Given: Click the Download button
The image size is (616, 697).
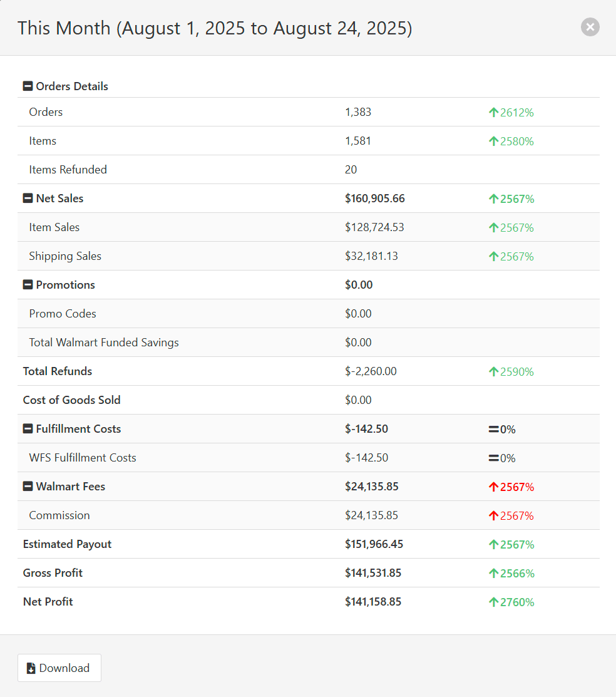Looking at the screenshot, I should coord(59,668).
